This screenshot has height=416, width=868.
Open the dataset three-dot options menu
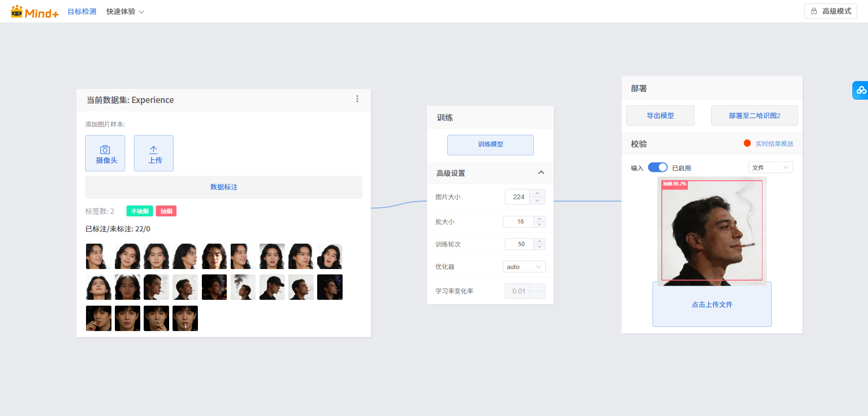pos(357,99)
